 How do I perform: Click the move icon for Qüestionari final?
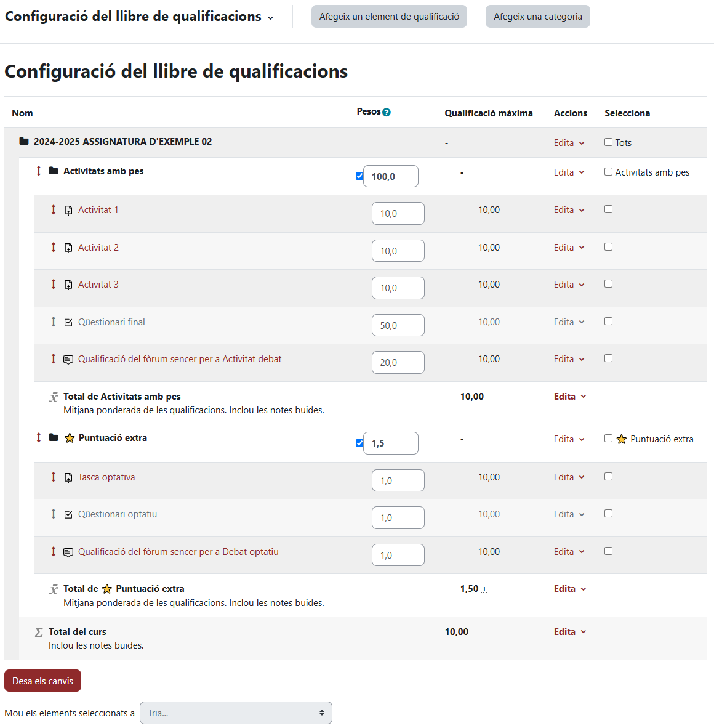click(54, 322)
